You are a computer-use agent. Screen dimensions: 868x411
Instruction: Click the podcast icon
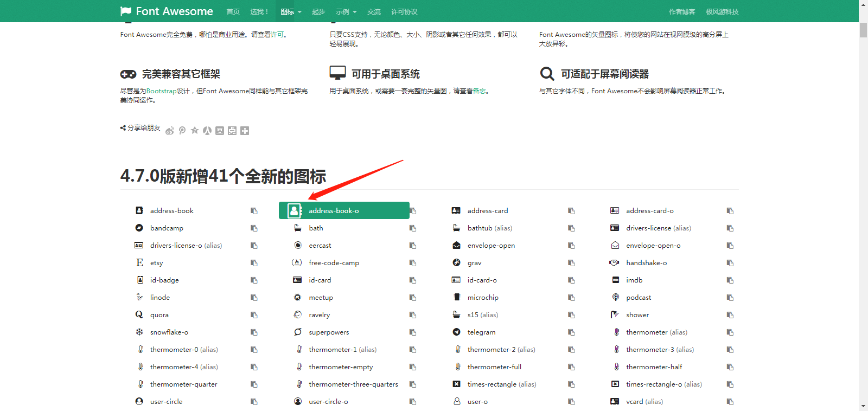(615, 297)
